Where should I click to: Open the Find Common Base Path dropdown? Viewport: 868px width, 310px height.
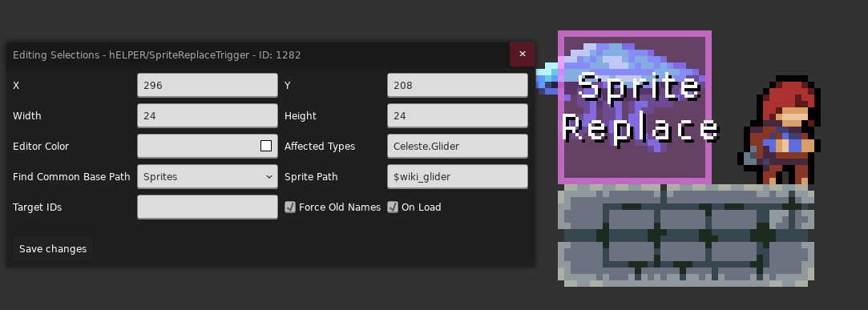(x=208, y=176)
